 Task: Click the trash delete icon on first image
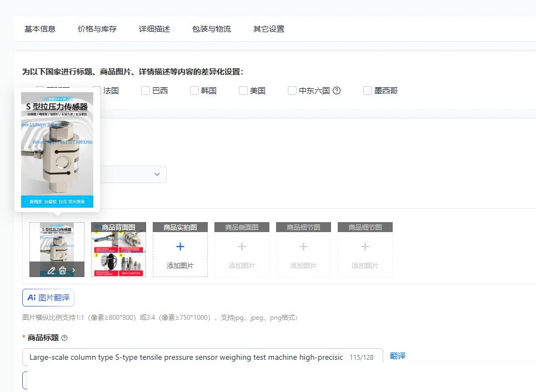(x=63, y=270)
